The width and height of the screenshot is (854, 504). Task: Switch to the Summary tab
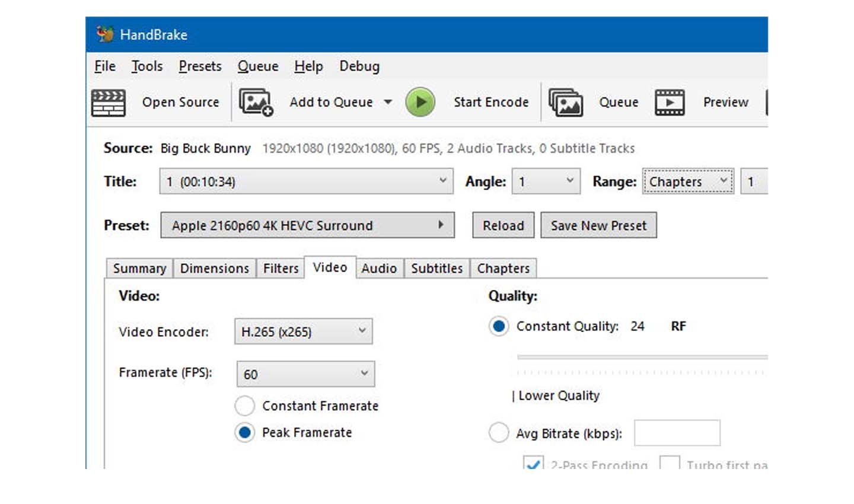[x=140, y=269]
